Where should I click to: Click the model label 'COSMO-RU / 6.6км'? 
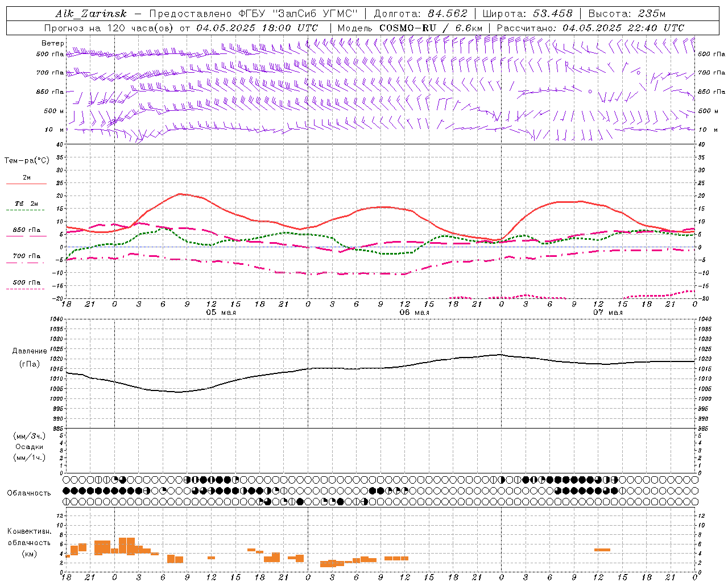pyautogui.click(x=431, y=28)
